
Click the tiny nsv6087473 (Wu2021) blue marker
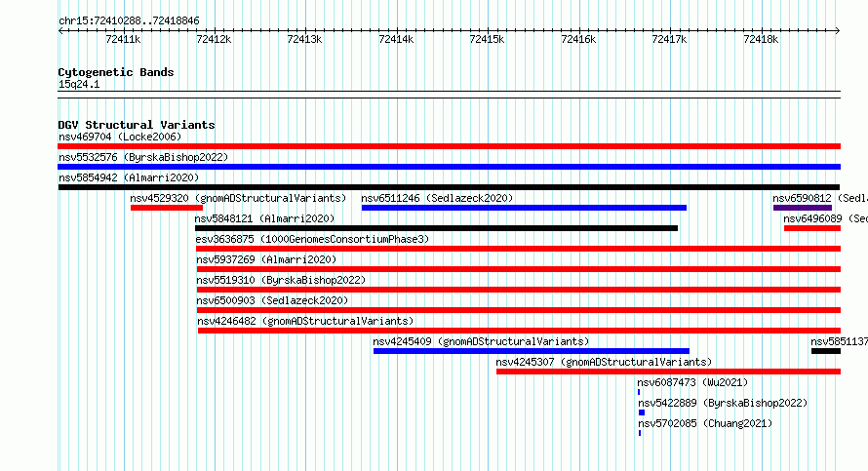pyautogui.click(x=639, y=392)
